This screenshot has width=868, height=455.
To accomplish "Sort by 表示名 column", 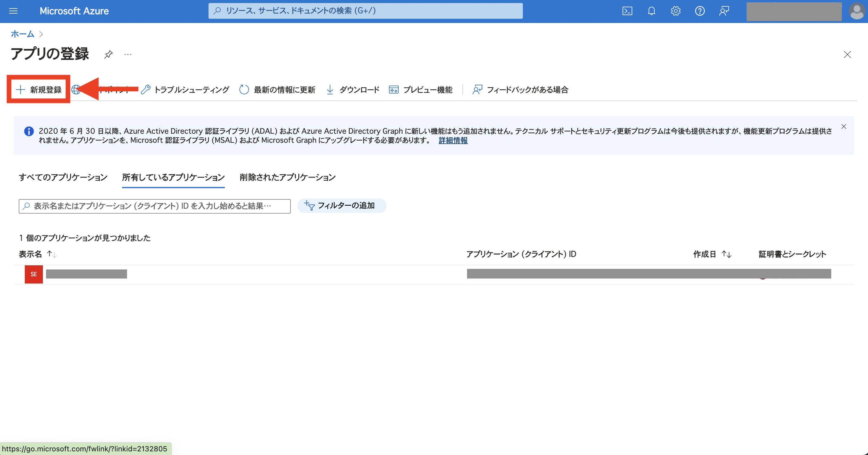I will tap(38, 254).
